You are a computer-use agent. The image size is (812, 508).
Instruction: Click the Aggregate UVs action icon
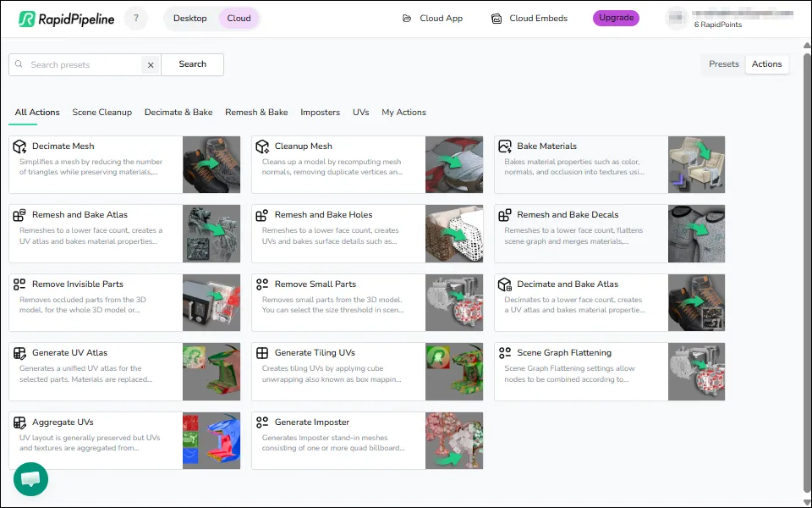pos(18,422)
